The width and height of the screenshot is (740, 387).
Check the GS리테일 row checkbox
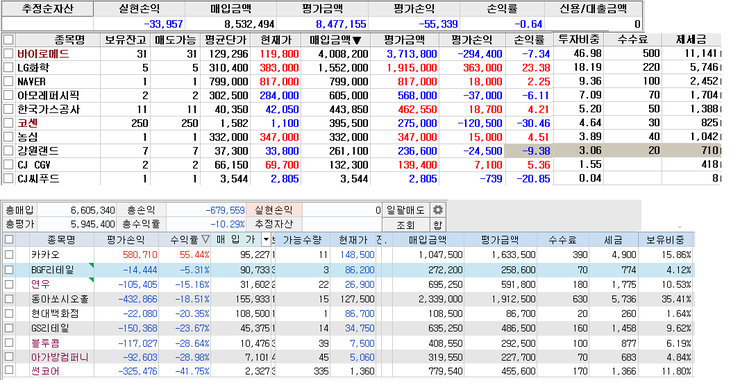9,328
